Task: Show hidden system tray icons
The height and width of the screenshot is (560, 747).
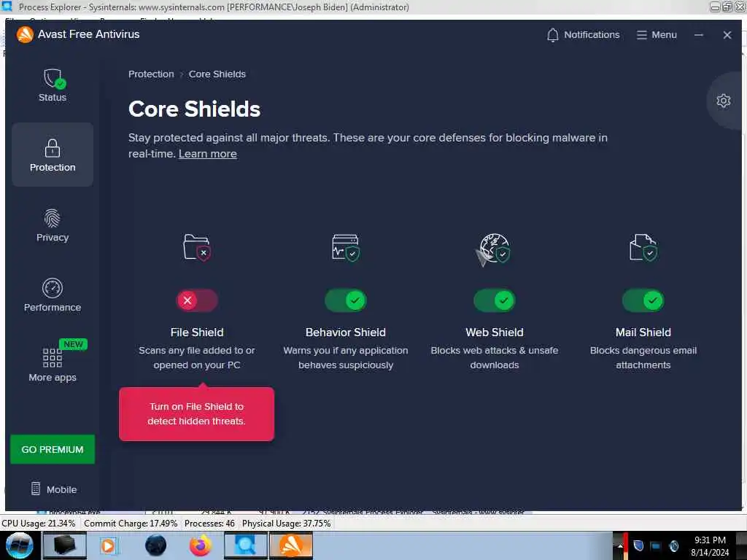Action: click(620, 546)
